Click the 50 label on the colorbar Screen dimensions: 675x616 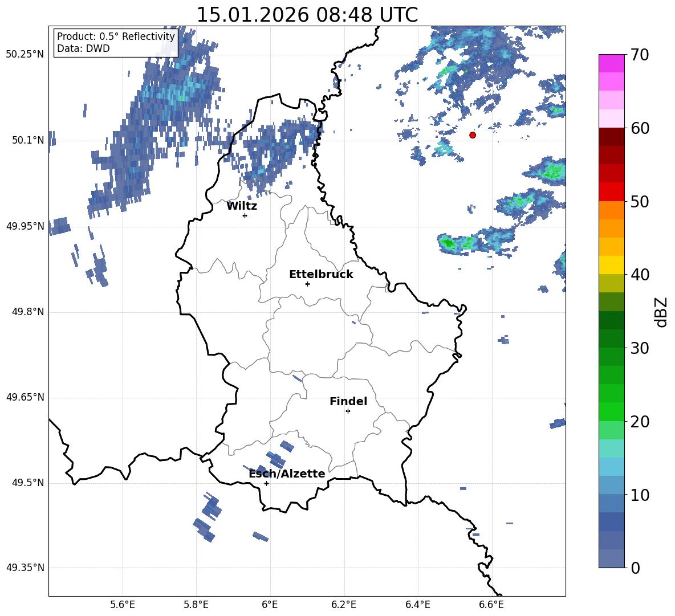640,201
